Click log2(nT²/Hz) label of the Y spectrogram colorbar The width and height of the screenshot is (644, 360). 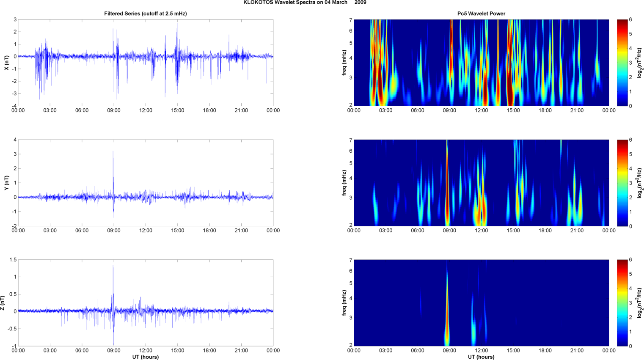pyautogui.click(x=640, y=183)
